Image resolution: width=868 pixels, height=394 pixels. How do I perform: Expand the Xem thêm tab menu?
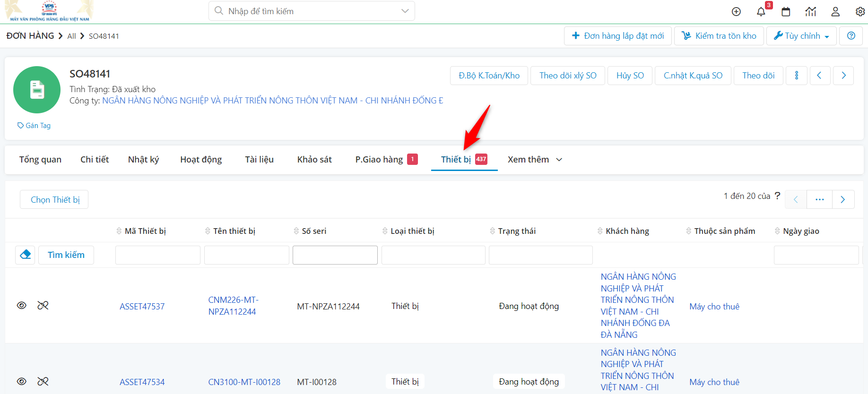point(535,160)
